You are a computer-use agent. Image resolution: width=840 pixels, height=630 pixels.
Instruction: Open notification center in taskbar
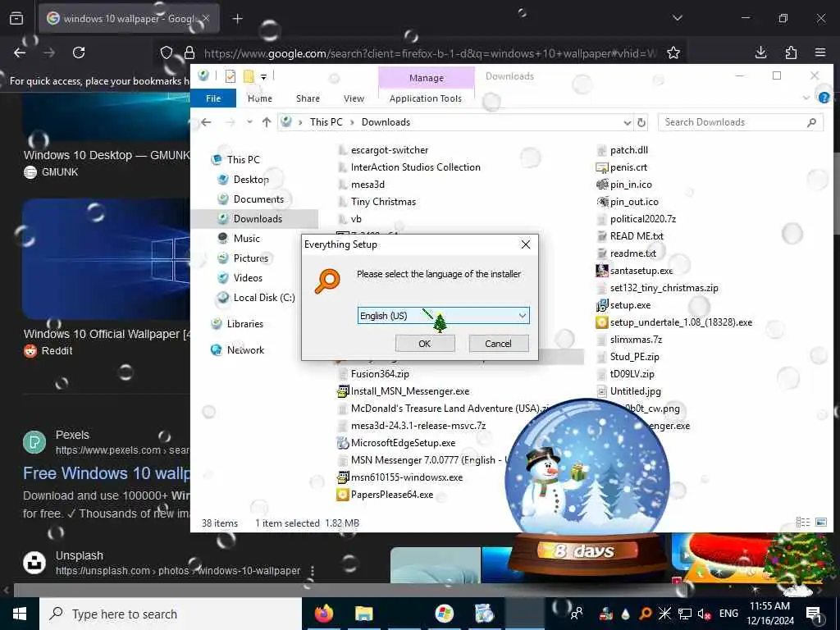coord(813,614)
